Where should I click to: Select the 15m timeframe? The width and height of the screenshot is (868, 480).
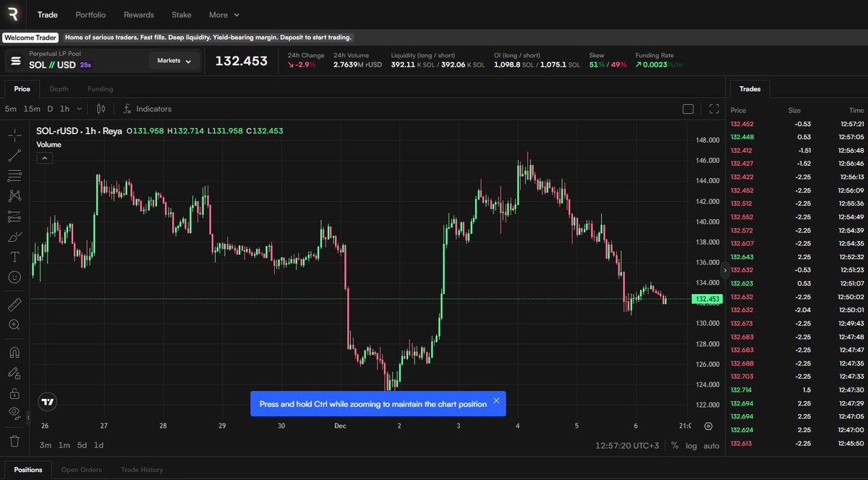coord(30,109)
